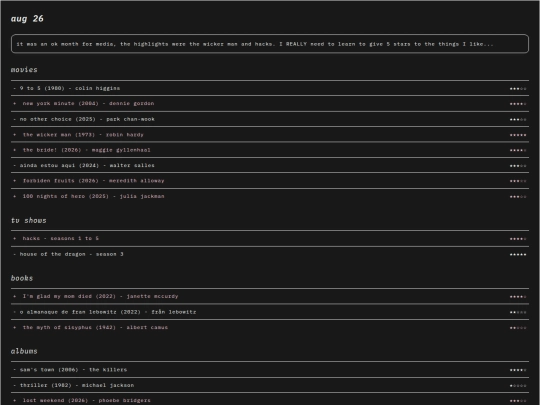Expand 100 nights of hero plus sign

[x=14, y=196]
